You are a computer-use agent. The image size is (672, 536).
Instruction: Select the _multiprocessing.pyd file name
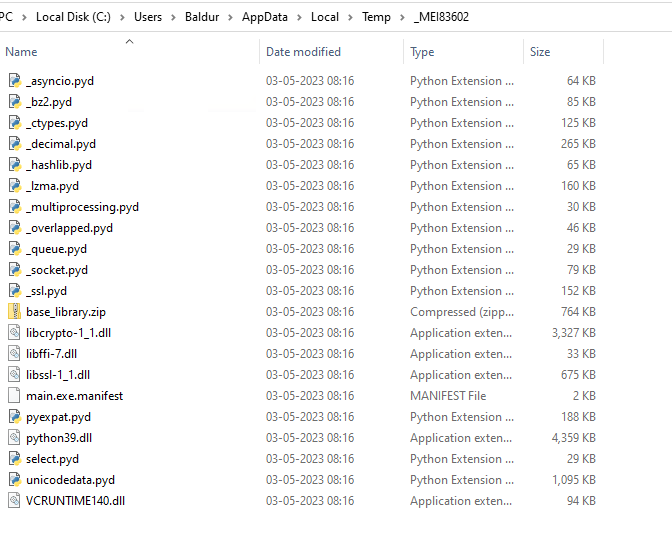click(82, 207)
